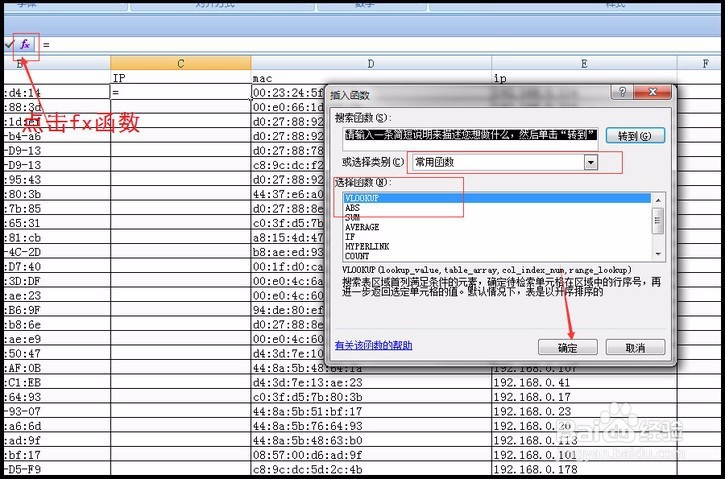This screenshot has width=725, height=479.
Task: Click cell 08:57:00:d6:ad:9f
Action: pos(371,455)
